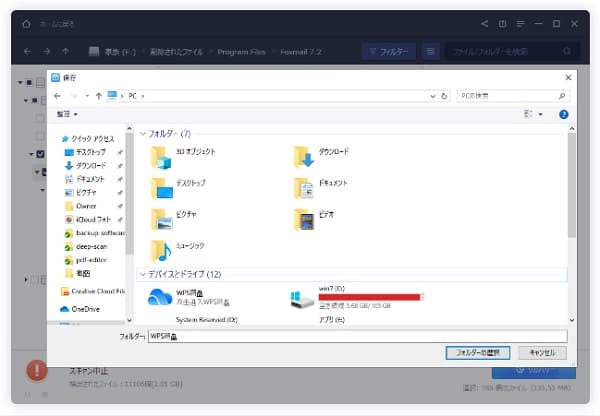Image resolution: width=600 pixels, height=416 pixels.
Task: Close the save dialog with the X
Action: point(568,78)
